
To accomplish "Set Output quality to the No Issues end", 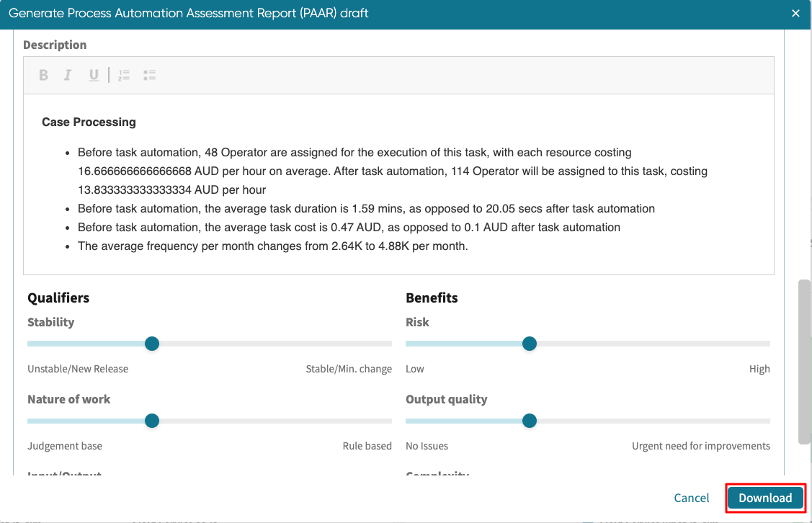I will click(x=408, y=421).
